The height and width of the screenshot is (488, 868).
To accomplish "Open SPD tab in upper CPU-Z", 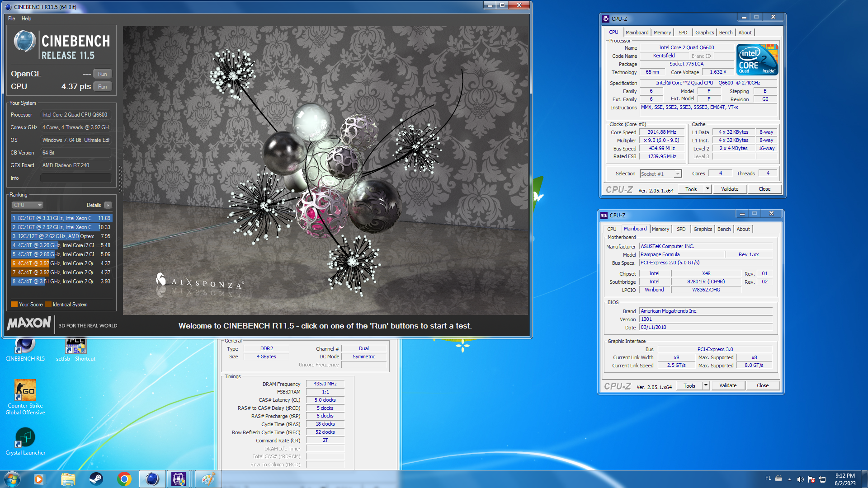I will (x=683, y=33).
